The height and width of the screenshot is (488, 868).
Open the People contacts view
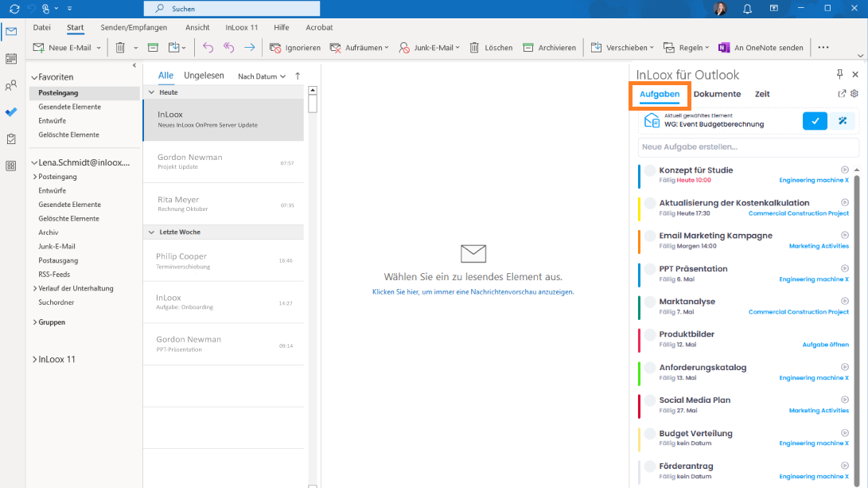11,85
